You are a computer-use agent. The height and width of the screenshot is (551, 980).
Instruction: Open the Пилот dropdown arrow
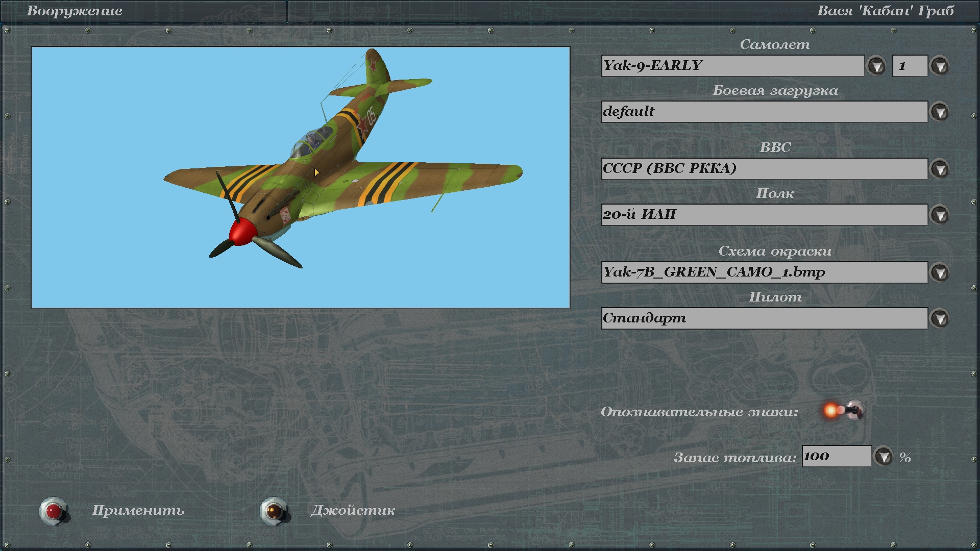pos(940,318)
